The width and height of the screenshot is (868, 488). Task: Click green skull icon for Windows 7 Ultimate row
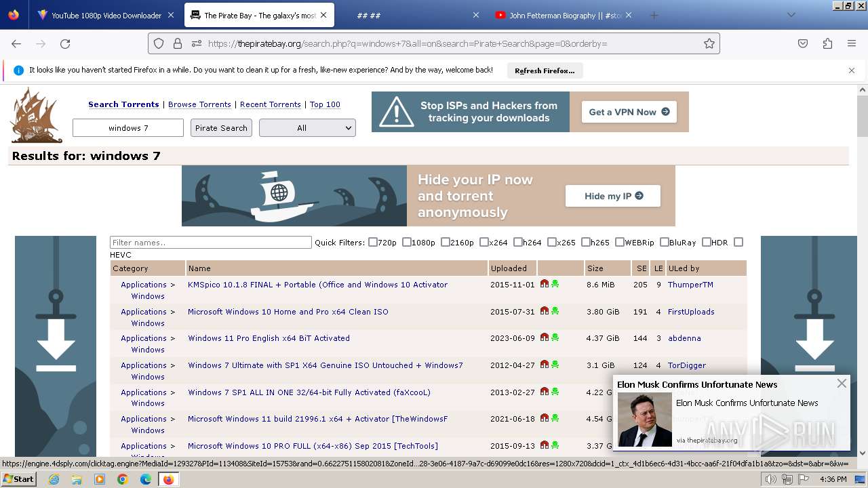click(x=555, y=365)
